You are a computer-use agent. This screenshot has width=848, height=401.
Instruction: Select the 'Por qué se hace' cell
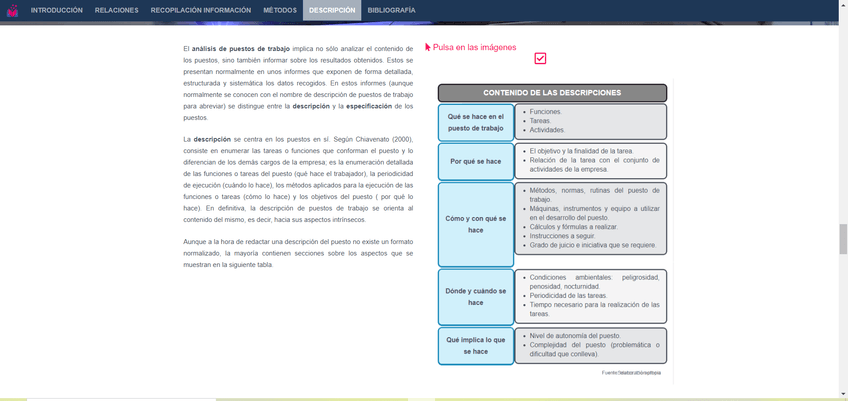[475, 161]
